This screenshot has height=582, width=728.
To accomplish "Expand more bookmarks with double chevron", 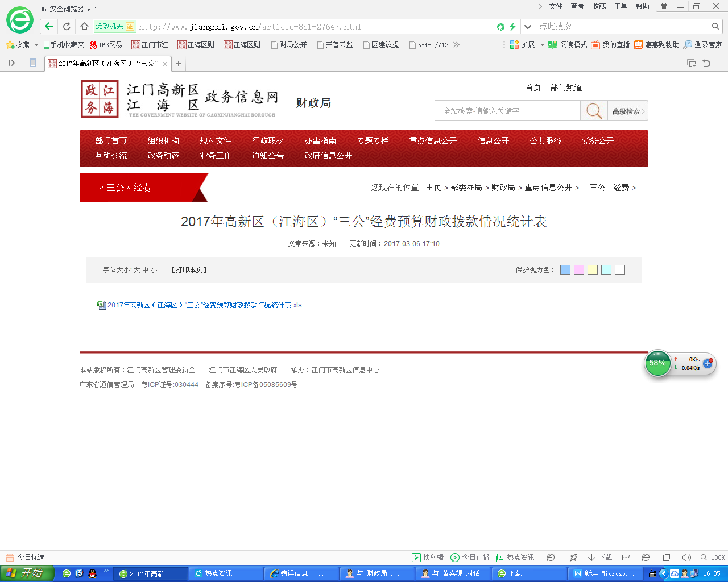I will pos(456,45).
